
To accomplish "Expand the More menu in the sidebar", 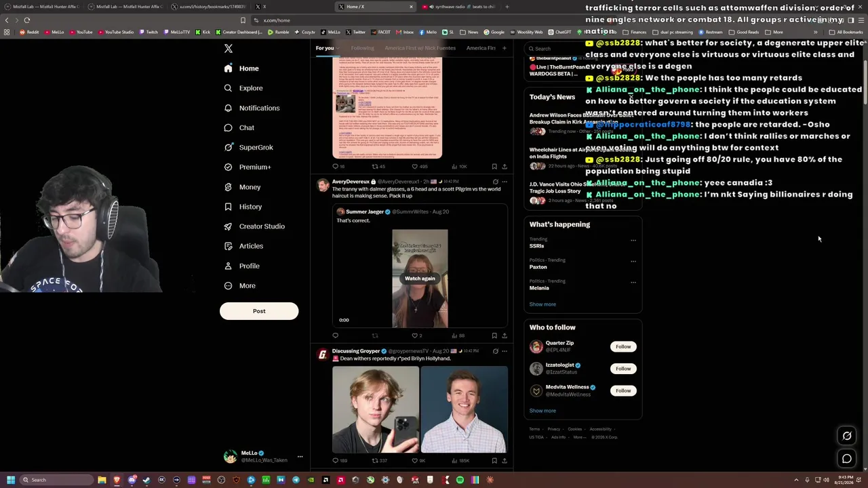I will coord(240,285).
